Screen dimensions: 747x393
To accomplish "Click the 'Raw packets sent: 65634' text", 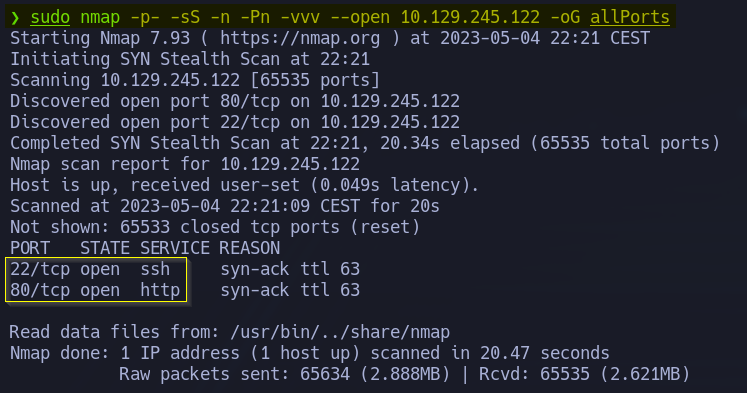I will click(234, 374).
